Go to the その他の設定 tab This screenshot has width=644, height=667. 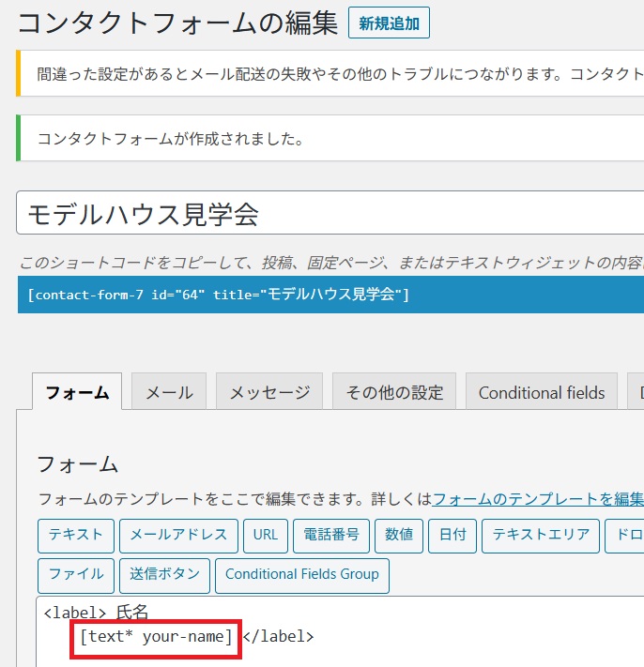pos(394,392)
